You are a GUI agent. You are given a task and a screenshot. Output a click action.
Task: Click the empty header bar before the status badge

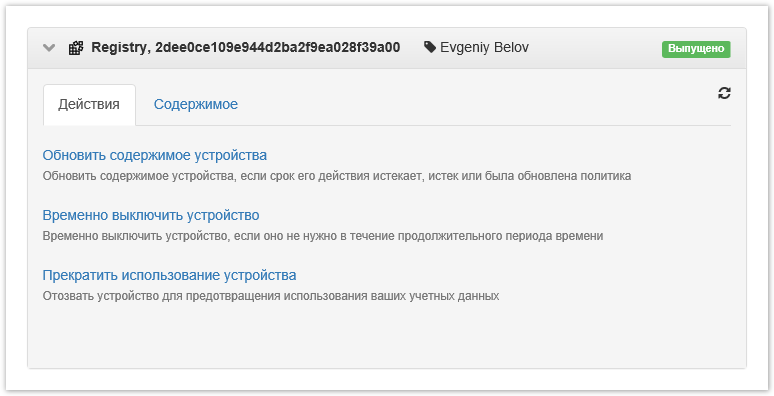595,48
